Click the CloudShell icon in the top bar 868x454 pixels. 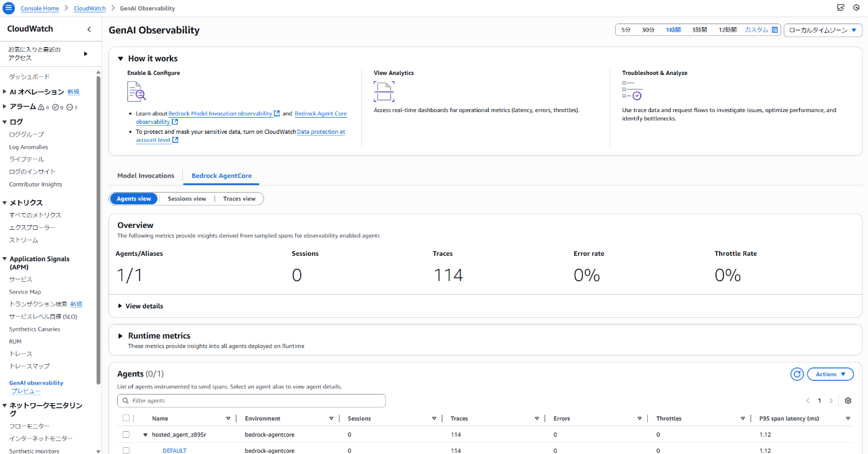(x=841, y=8)
